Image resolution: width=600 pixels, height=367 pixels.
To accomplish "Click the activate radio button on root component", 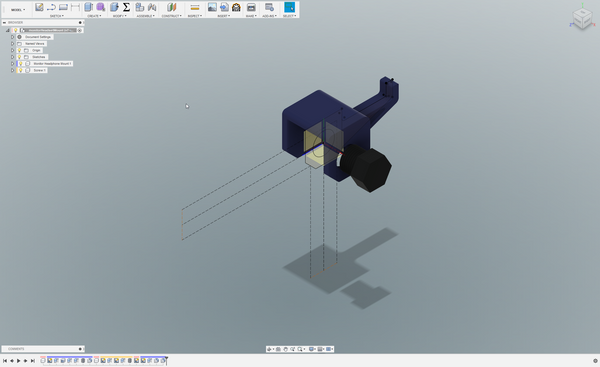I will tap(80, 30).
